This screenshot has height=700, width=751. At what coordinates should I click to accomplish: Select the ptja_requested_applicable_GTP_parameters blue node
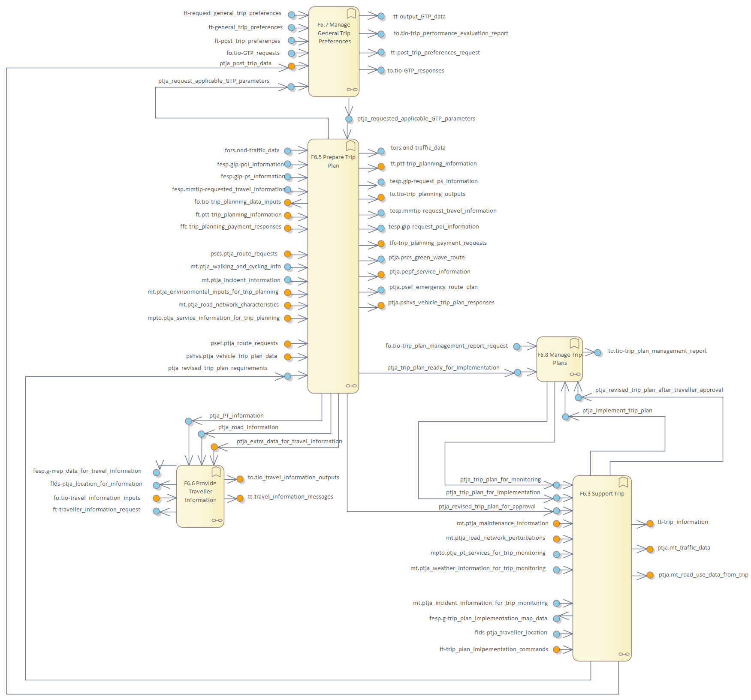pos(349,119)
